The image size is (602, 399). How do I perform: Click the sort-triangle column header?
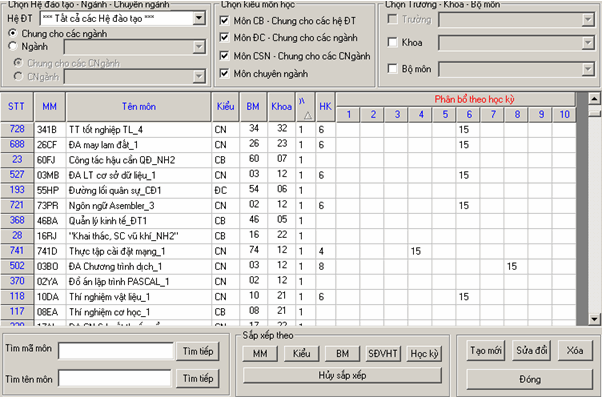pyautogui.click(x=305, y=107)
